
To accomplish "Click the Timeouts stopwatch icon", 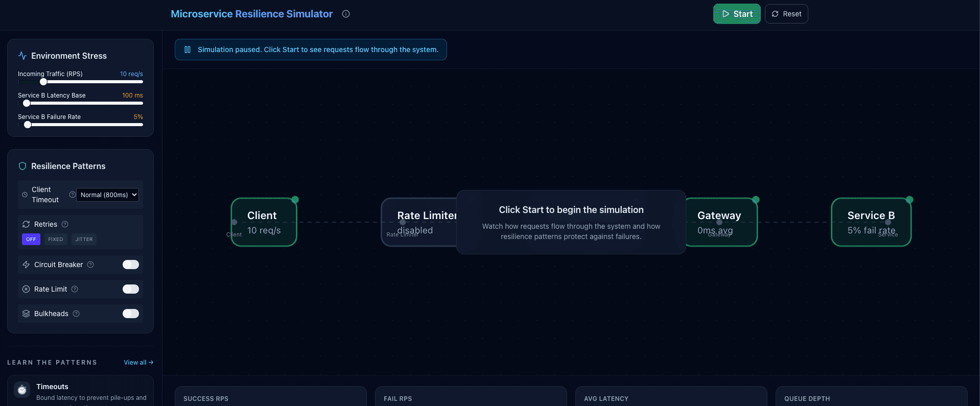I will click(22, 390).
